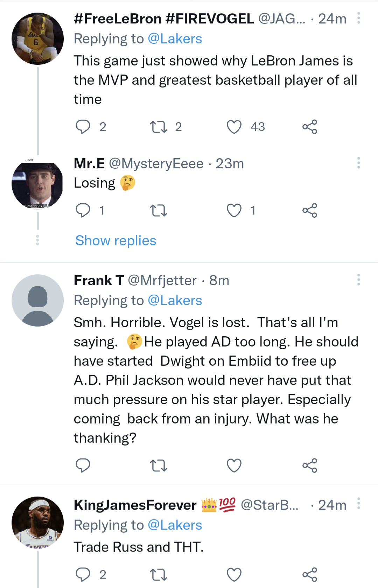Open @Lakers link in KingJamesForever's reply
Screen dimensions: 378x588
(175, 525)
